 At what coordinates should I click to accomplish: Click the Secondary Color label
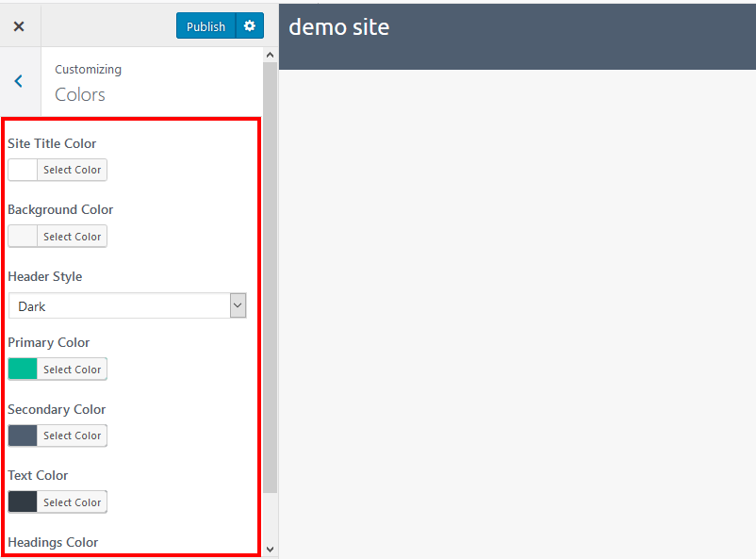coord(57,409)
